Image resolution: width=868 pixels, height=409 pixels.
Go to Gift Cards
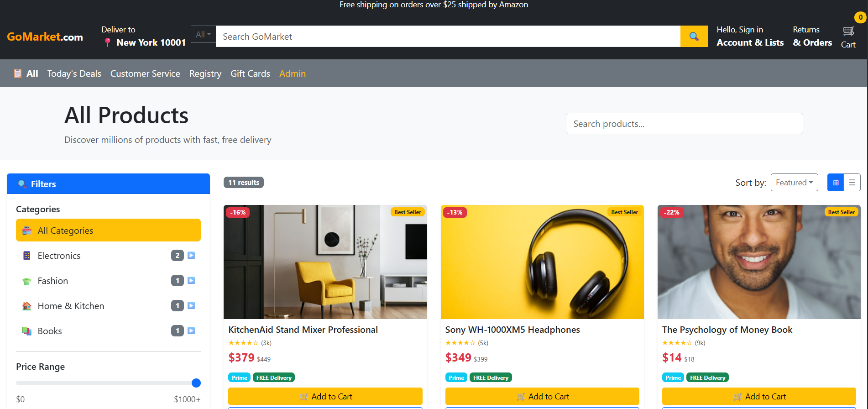pyautogui.click(x=250, y=73)
